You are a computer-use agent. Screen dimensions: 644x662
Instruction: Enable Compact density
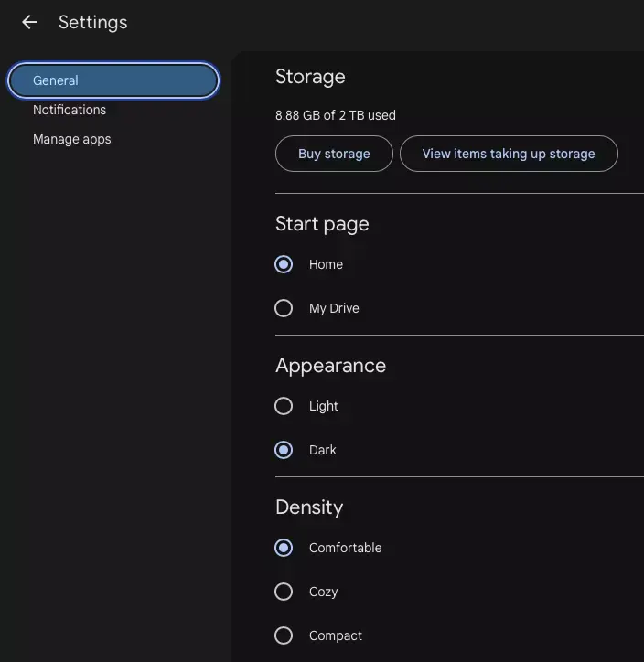coord(284,635)
